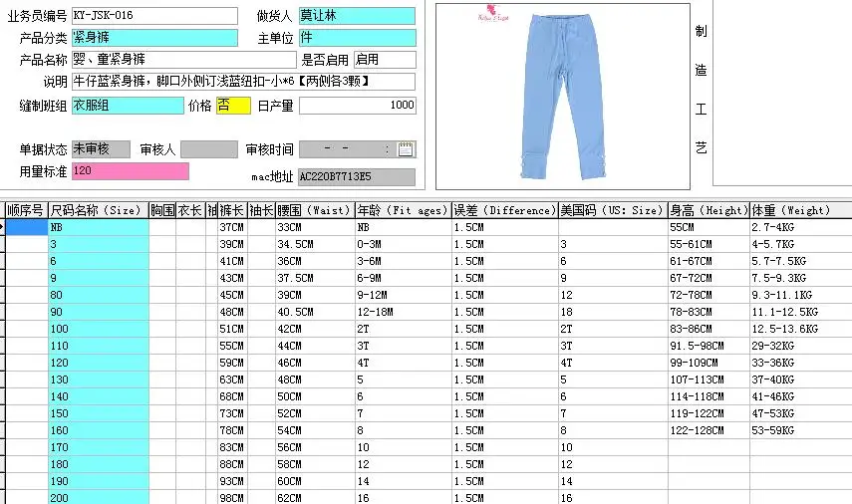The width and height of the screenshot is (852, 504).
Task: Click the 产品分类 field 紧身裤
Action: [154, 38]
